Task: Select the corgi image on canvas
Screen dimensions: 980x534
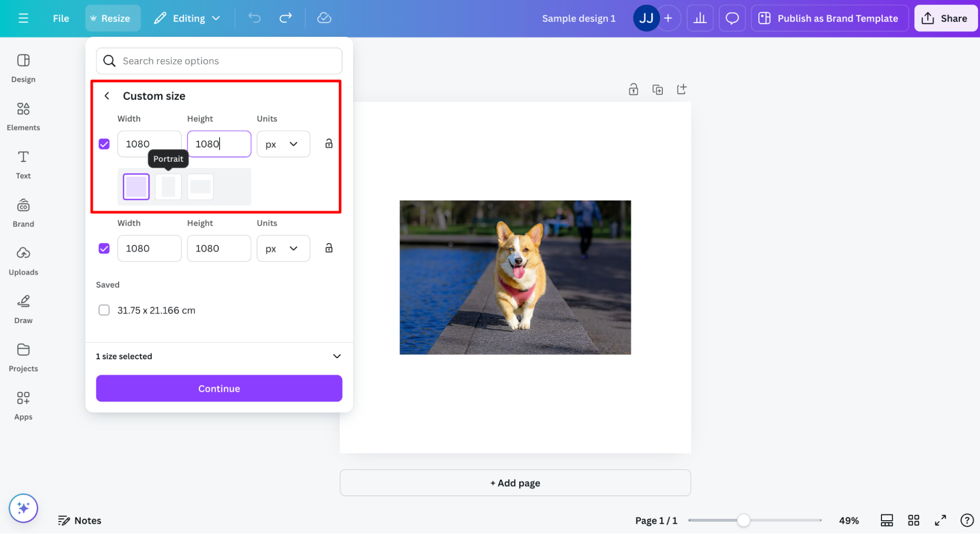Action: [515, 278]
